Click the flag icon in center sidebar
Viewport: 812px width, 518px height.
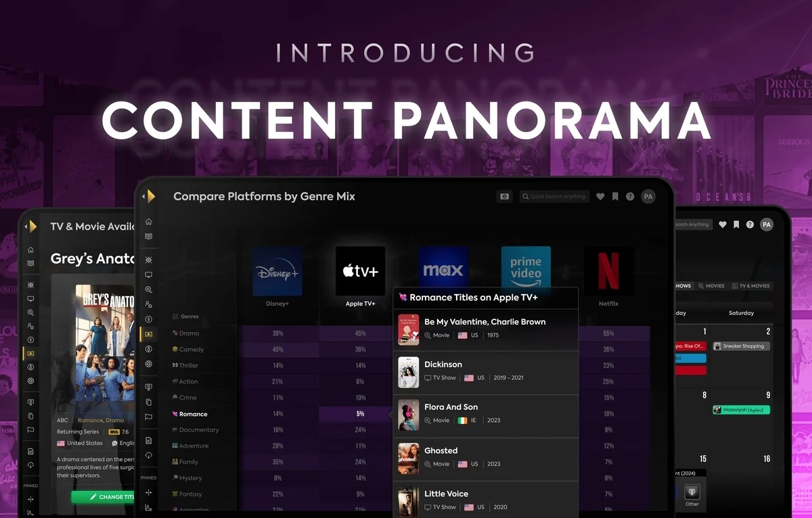click(x=149, y=417)
